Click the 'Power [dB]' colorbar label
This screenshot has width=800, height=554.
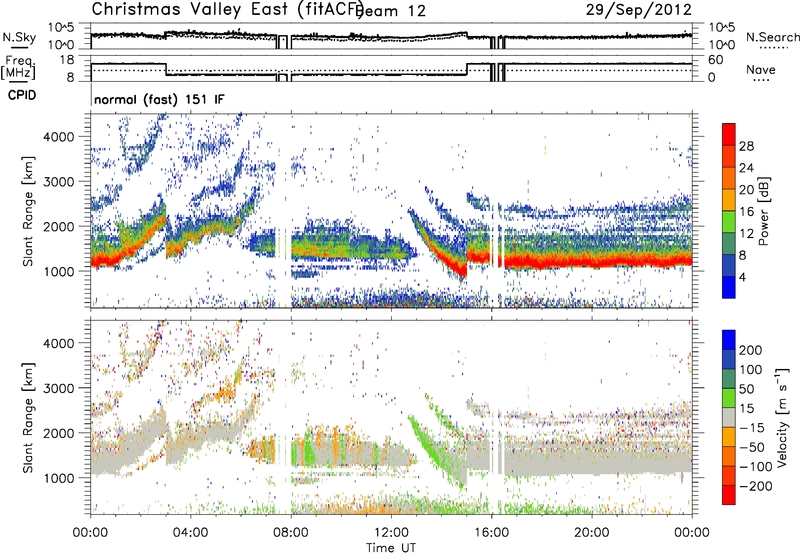(x=763, y=211)
